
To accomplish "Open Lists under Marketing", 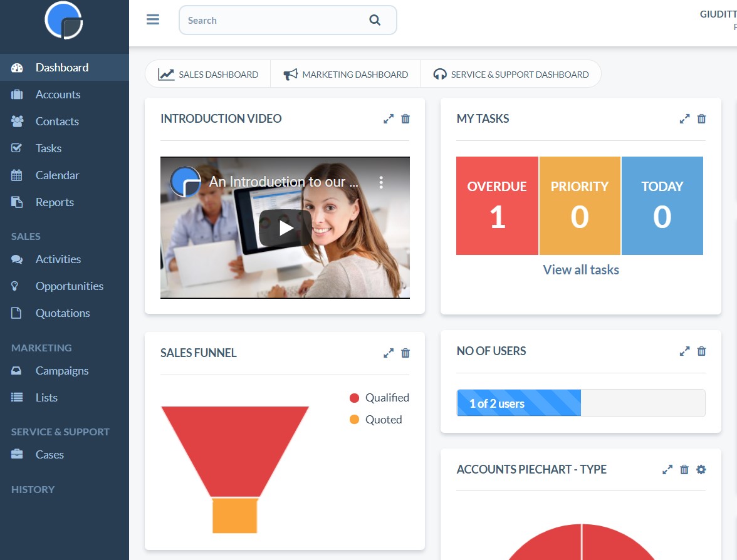I will 65,397.
